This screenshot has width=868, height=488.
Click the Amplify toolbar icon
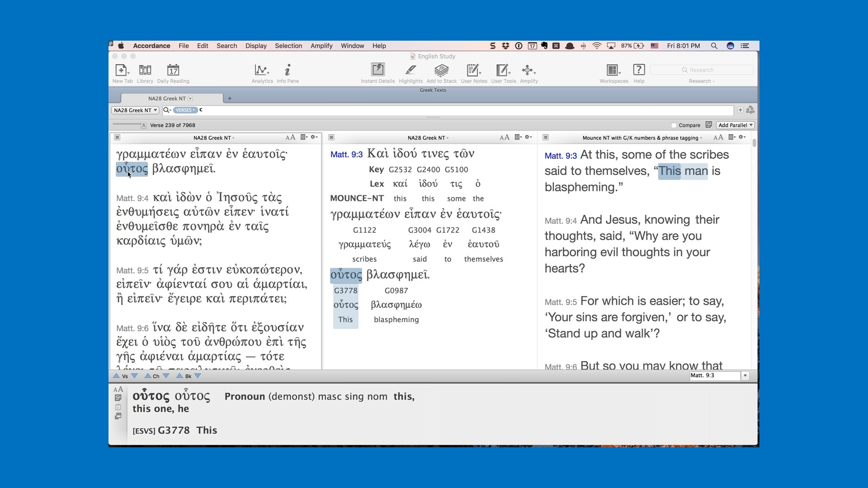(528, 70)
